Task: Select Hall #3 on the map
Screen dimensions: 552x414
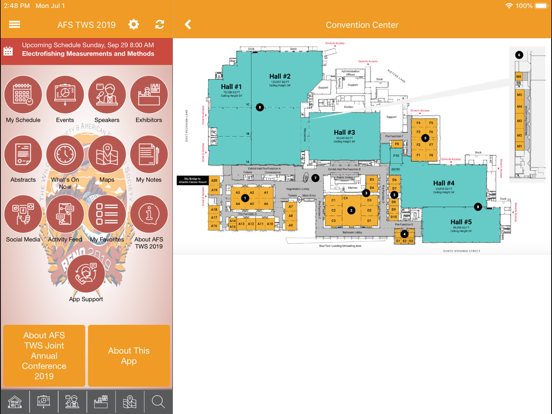Action: tap(344, 132)
